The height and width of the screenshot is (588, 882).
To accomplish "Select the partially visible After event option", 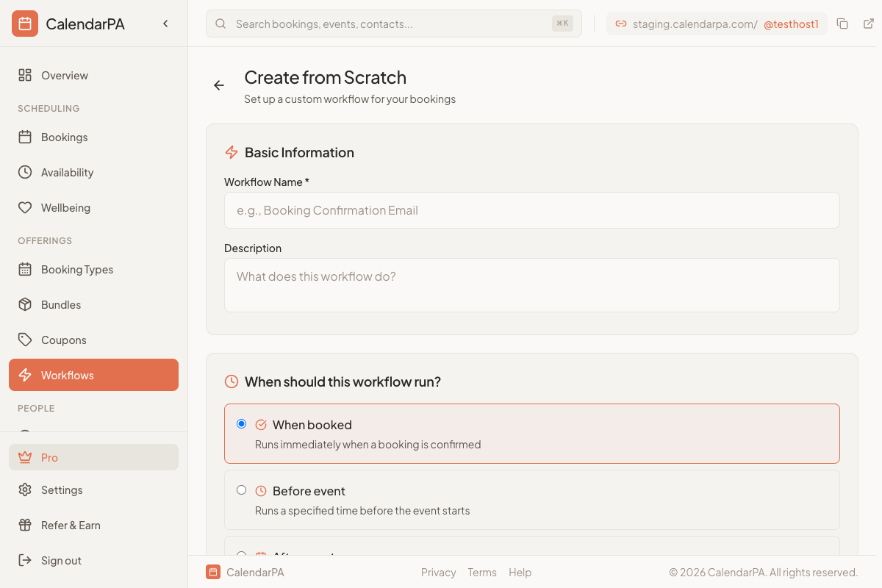I will 241,556.
